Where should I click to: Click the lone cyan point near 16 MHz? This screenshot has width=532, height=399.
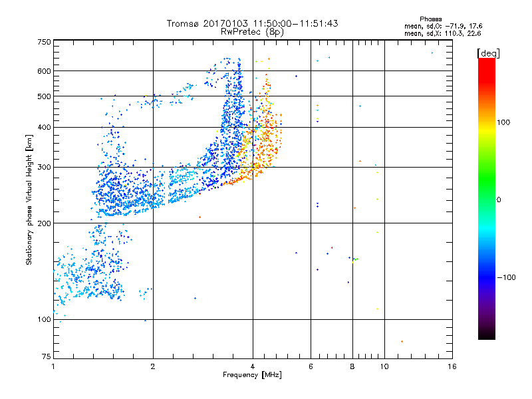pyautogui.click(x=432, y=53)
